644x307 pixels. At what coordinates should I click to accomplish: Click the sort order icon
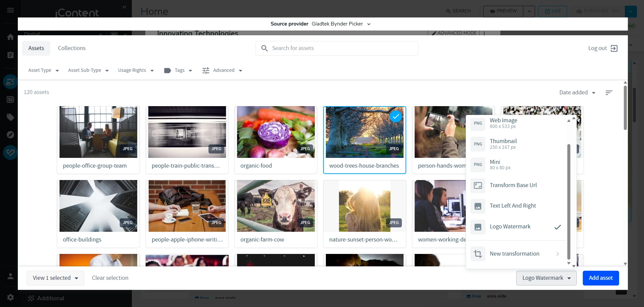[609, 93]
